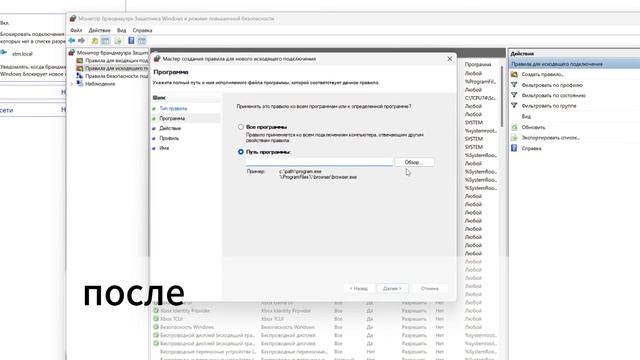The width and height of the screenshot is (640, 360).
Task: Open Правила для входящих подключений node
Action: [x=112, y=60]
